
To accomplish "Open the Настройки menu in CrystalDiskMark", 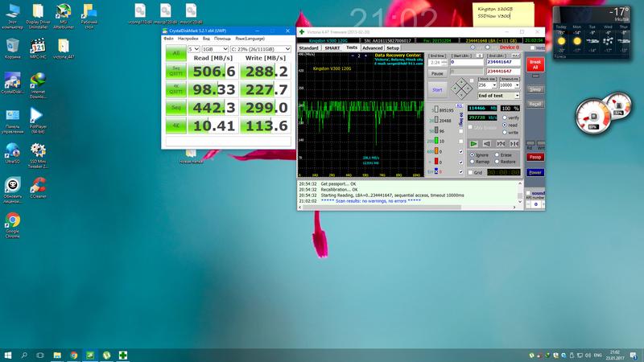I will pyautogui.click(x=188, y=39).
